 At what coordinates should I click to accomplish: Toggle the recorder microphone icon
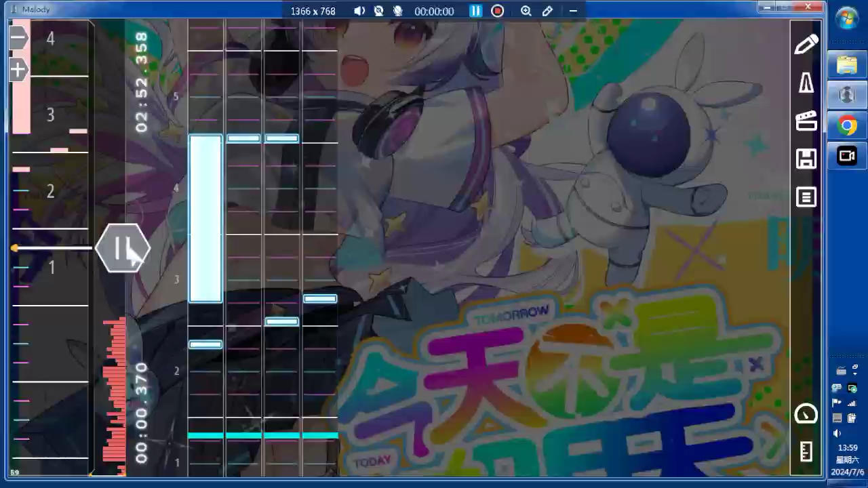pyautogui.click(x=398, y=11)
